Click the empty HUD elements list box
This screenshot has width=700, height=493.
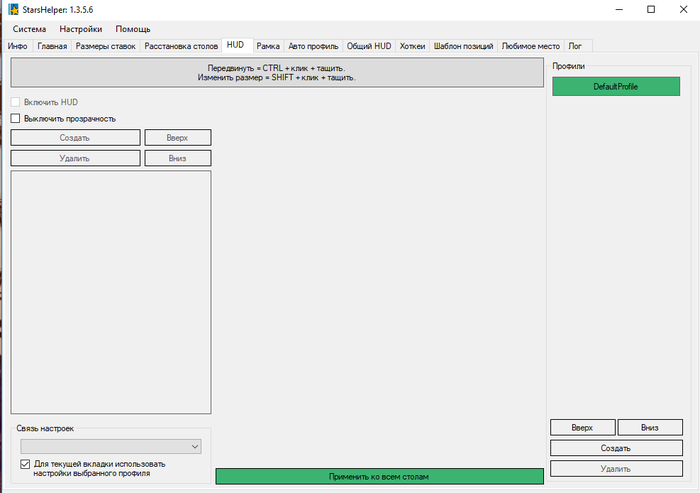pyautogui.click(x=111, y=292)
